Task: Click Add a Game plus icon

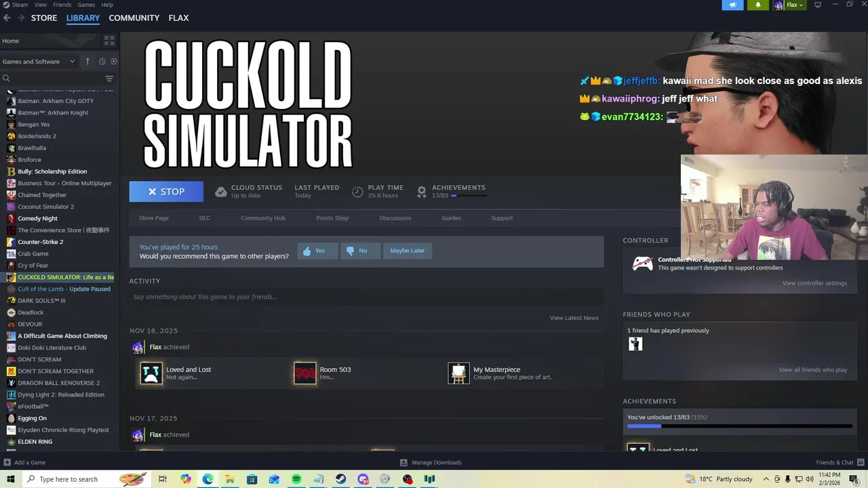Action: point(7,462)
